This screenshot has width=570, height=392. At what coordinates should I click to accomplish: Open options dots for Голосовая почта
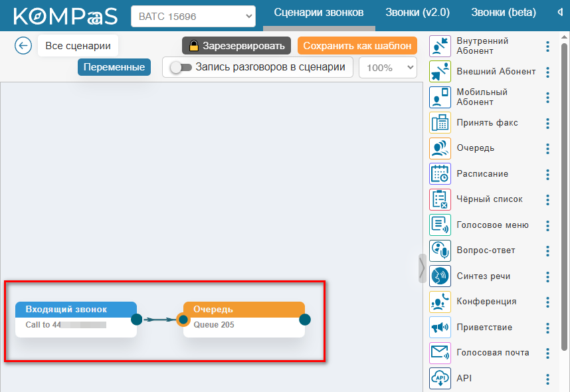point(547,353)
